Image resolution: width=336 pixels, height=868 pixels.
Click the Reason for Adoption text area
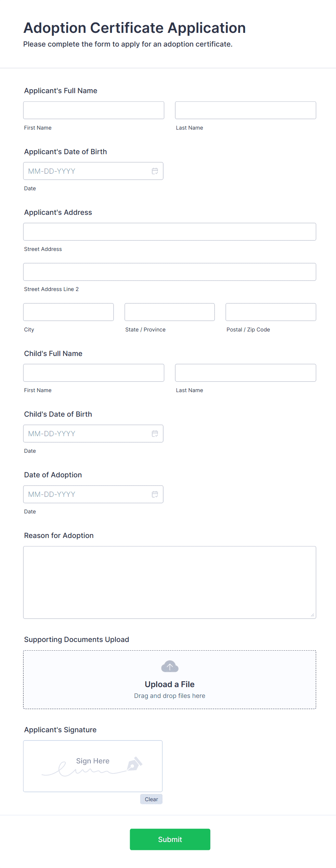click(169, 582)
